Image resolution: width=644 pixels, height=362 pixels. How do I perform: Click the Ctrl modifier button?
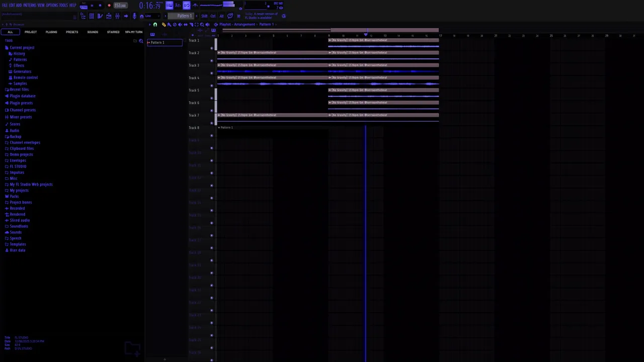213,16
